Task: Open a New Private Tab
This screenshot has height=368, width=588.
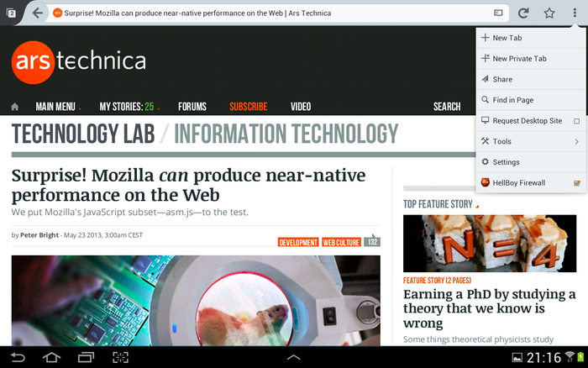Action: click(x=531, y=59)
